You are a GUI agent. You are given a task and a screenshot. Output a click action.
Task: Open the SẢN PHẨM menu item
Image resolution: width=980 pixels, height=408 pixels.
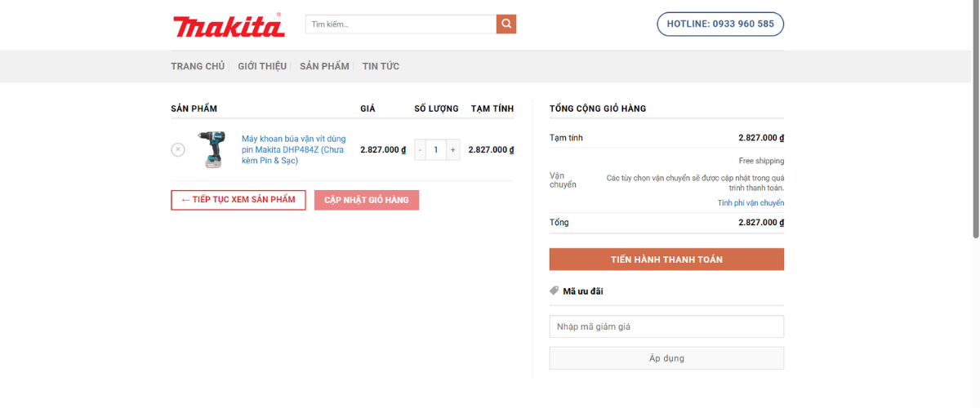point(324,66)
